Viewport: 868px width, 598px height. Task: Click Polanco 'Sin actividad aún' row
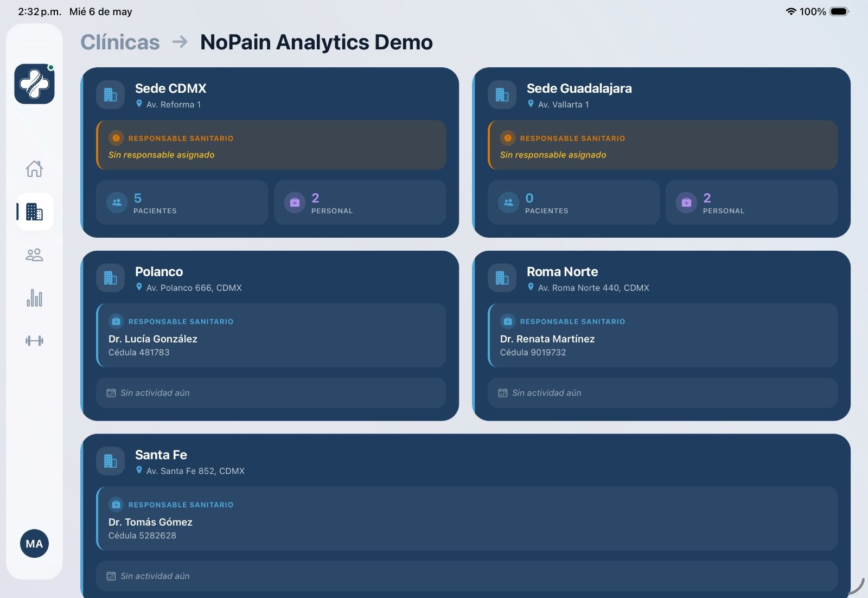(x=271, y=393)
